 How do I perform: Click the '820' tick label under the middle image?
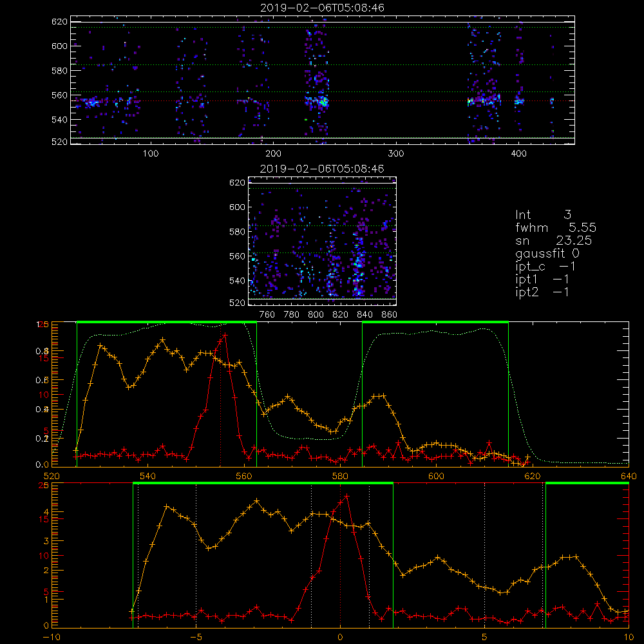[341, 315]
